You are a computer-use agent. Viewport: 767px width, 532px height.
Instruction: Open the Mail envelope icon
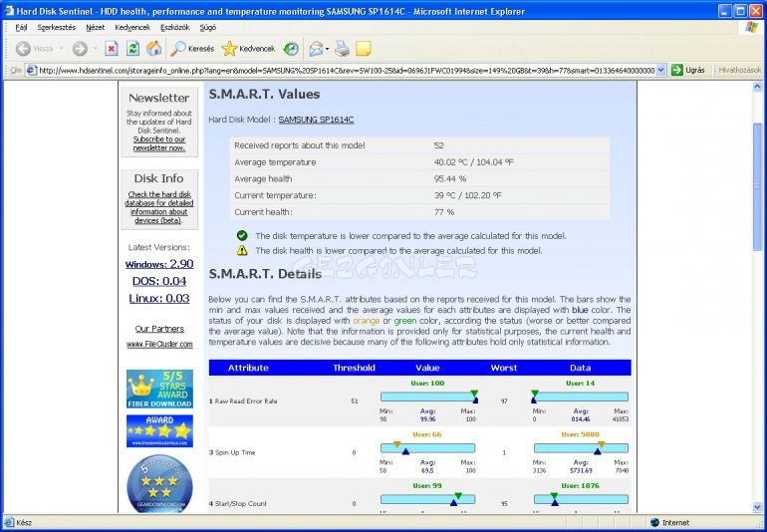click(x=316, y=49)
